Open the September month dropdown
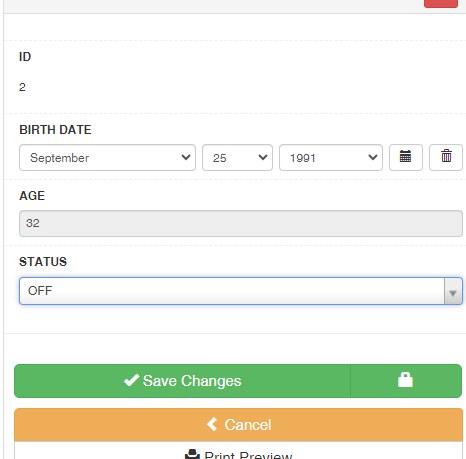 click(107, 158)
